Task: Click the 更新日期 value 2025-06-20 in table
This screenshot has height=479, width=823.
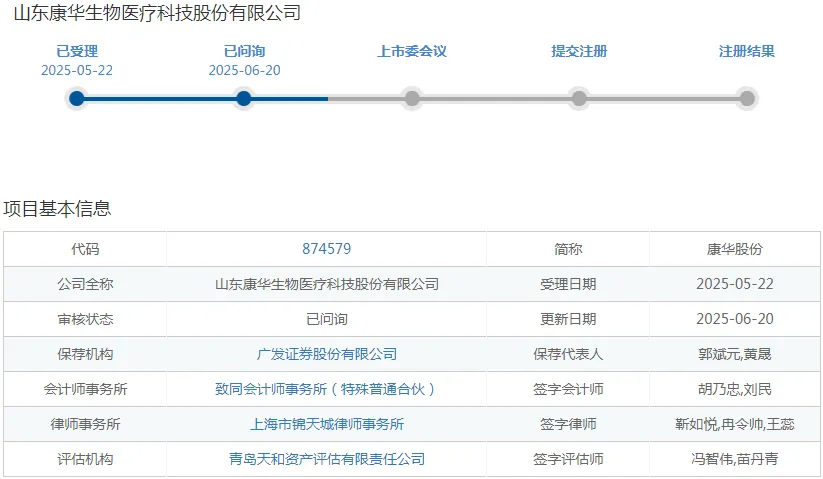Action: point(735,319)
